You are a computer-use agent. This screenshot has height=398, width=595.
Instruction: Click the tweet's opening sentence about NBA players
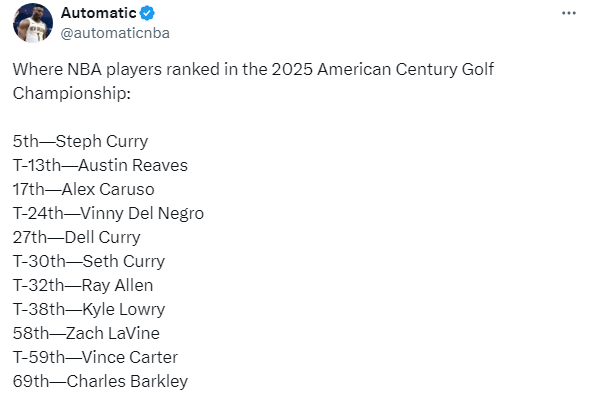[x=253, y=81]
